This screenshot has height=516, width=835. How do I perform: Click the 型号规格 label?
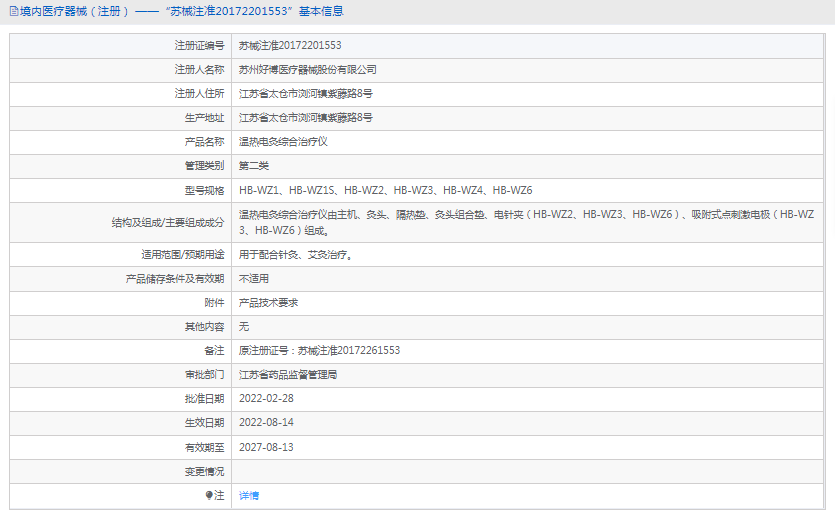204,190
